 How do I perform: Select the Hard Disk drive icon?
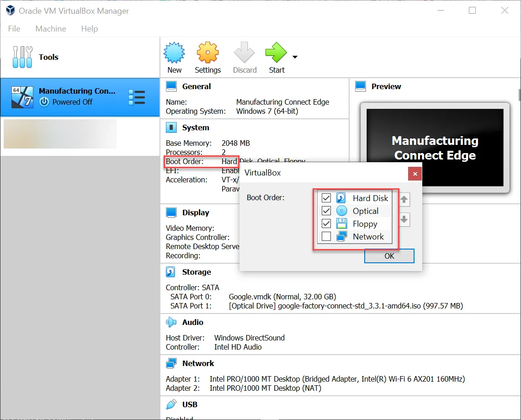coord(341,198)
